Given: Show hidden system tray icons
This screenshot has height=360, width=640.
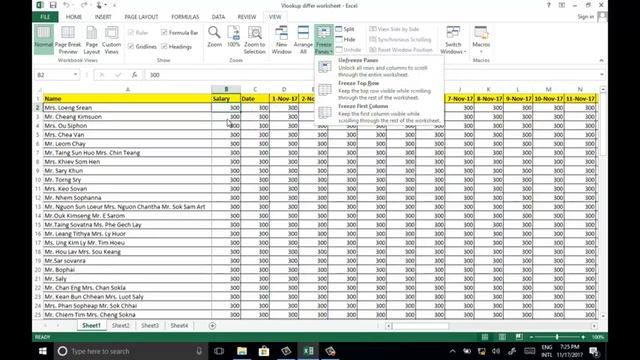Looking at the screenshot, I should tap(452, 351).
